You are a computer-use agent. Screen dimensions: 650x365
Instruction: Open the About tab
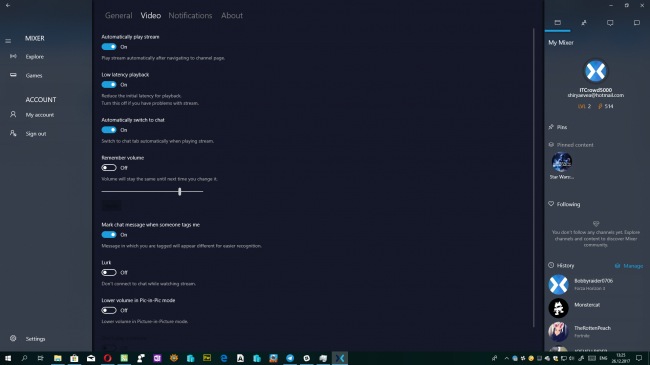(232, 15)
